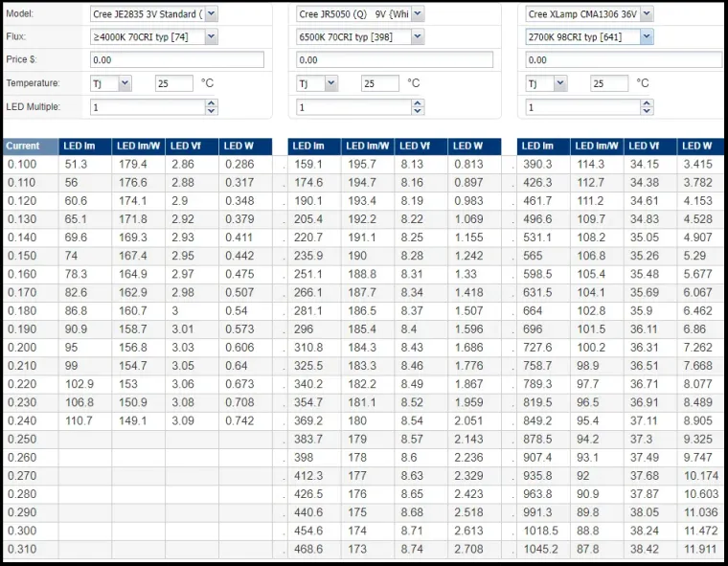This screenshot has height=566, width=728.
Task: Increase LED Multiple for the JE2835 column
Action: 212,103
